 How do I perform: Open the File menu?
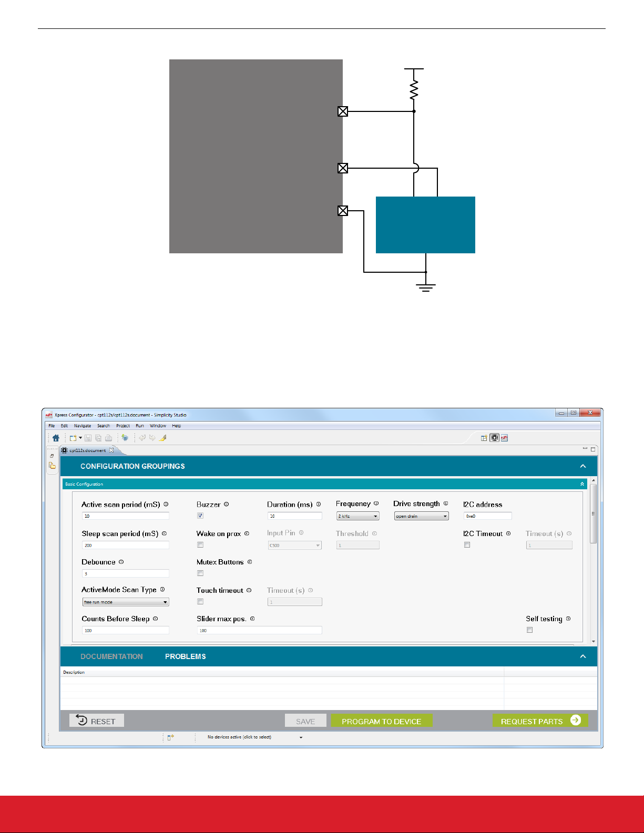pos(52,426)
